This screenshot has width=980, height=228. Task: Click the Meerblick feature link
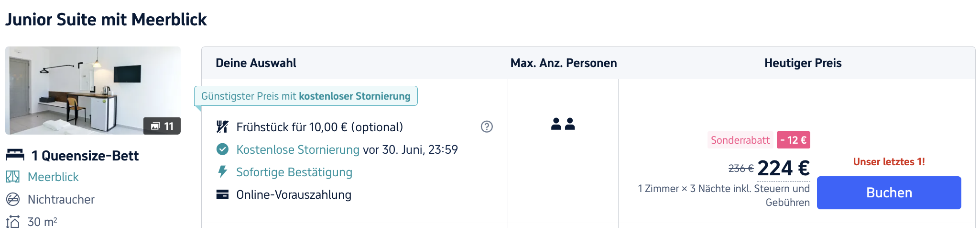coord(53,177)
